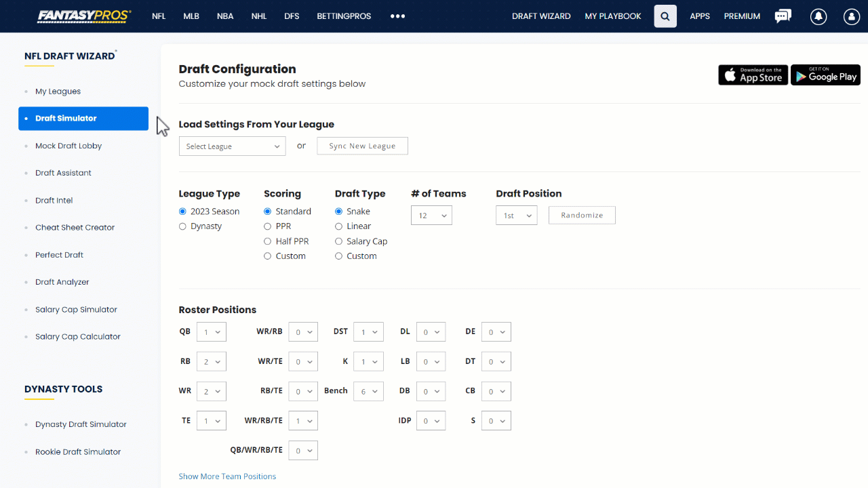
Task: Download on the App Store badge
Action: [x=753, y=75]
